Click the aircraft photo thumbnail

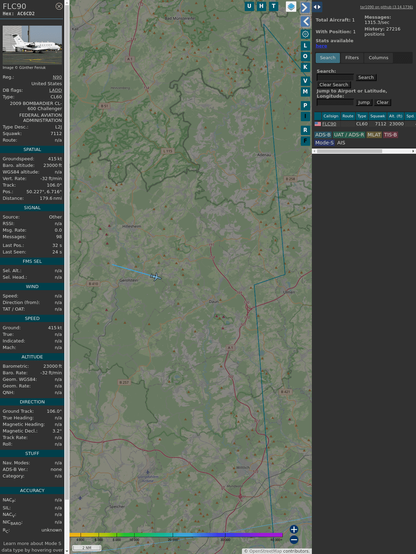click(32, 45)
